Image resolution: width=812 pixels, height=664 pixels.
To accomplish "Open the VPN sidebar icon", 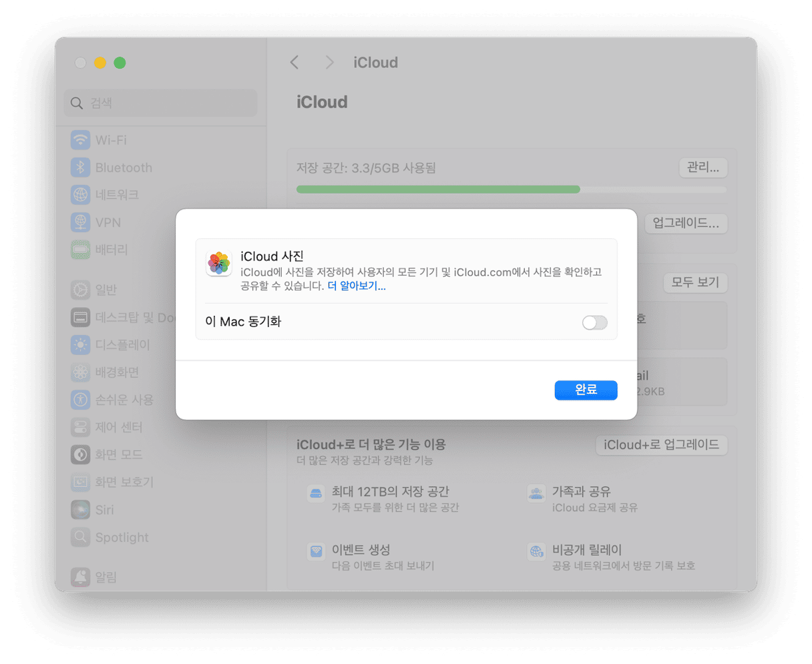I will point(81,222).
